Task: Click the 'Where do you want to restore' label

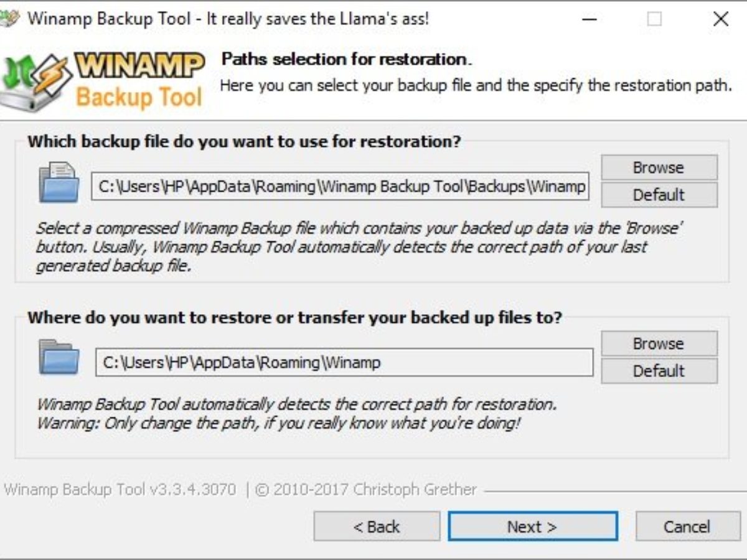Action: (x=294, y=317)
